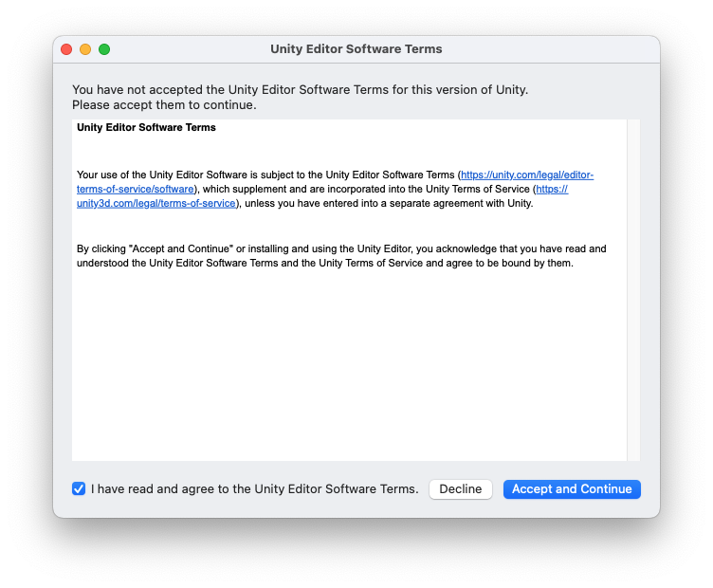713x588 pixels.
Task: Uncheck the agree to Unity Terms checkbox
Action: (x=79, y=488)
